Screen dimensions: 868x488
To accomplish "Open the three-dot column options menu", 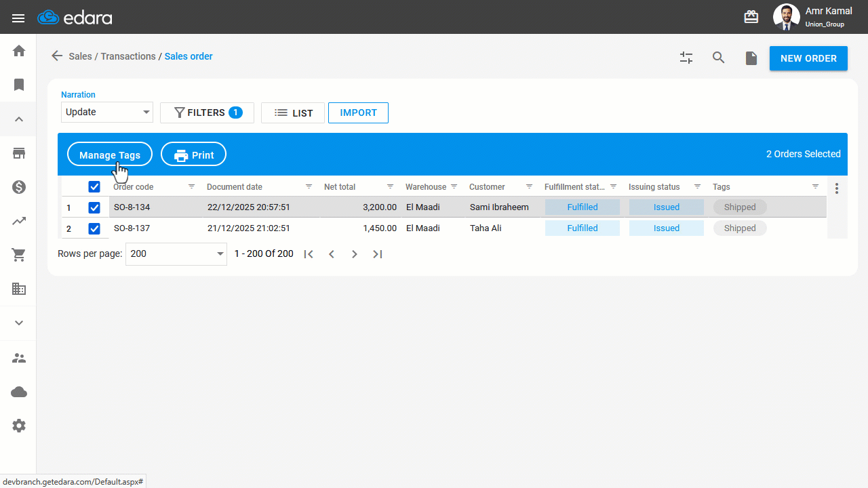I will (x=837, y=188).
